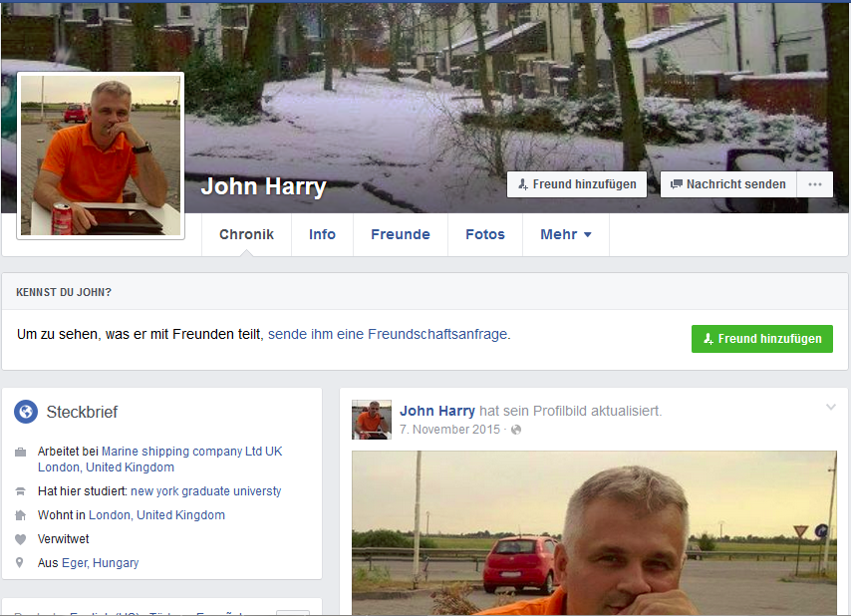Follow the 'sende ihm eine Freundschaftsanfrage' link

coord(388,334)
